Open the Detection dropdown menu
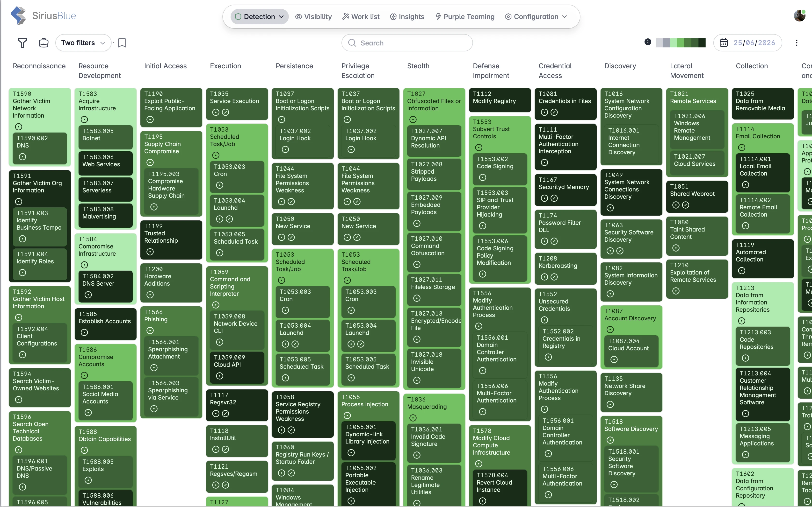 [x=259, y=17]
